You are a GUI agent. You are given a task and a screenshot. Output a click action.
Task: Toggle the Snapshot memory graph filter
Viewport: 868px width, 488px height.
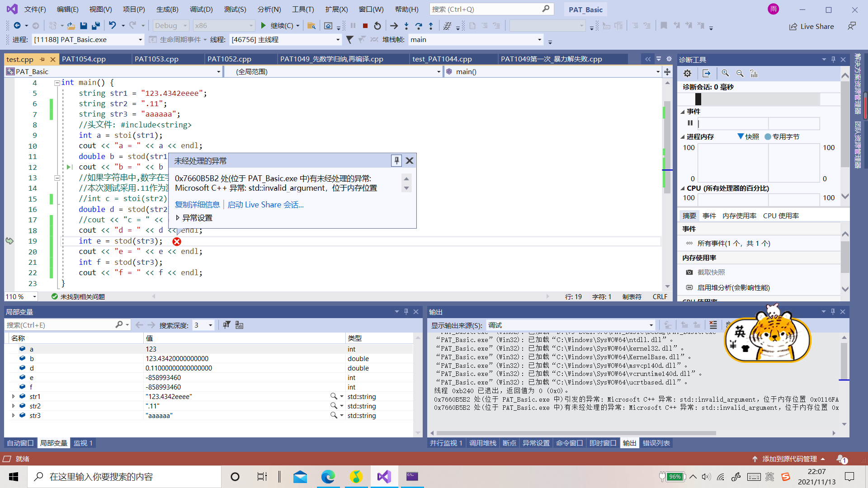point(748,136)
